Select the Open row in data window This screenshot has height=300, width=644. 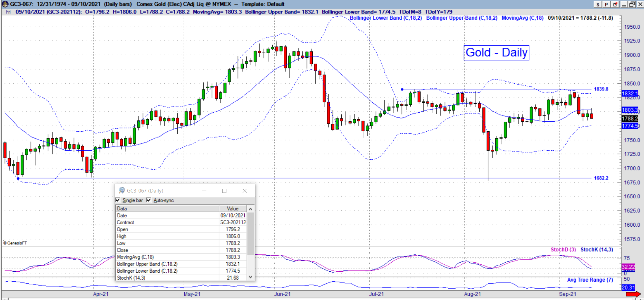click(x=182, y=229)
